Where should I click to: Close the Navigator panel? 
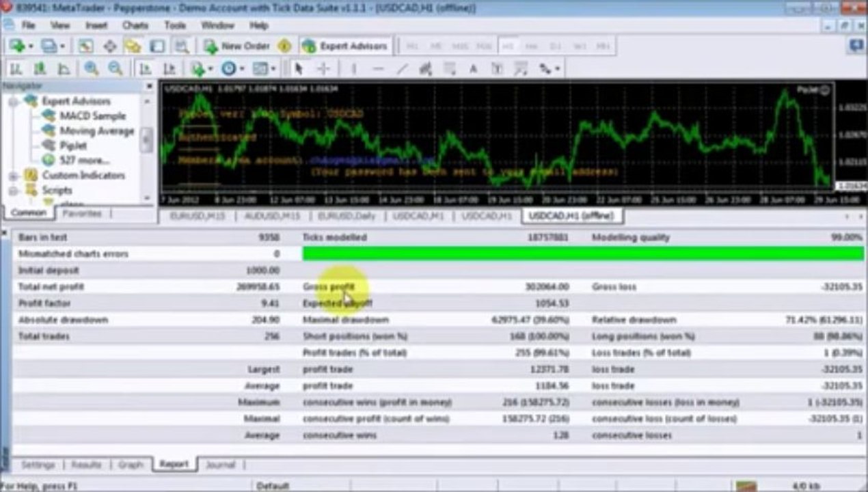pyautogui.click(x=149, y=86)
